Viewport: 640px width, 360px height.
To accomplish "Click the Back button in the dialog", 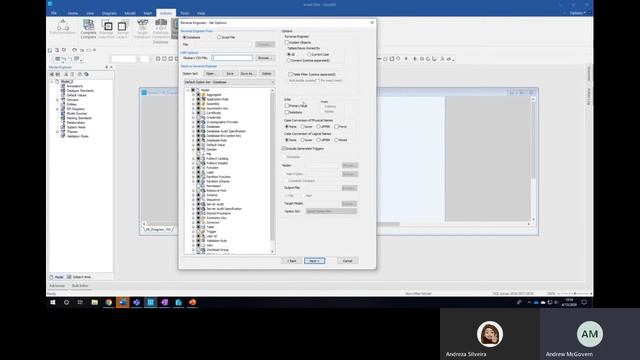I will 291,261.
